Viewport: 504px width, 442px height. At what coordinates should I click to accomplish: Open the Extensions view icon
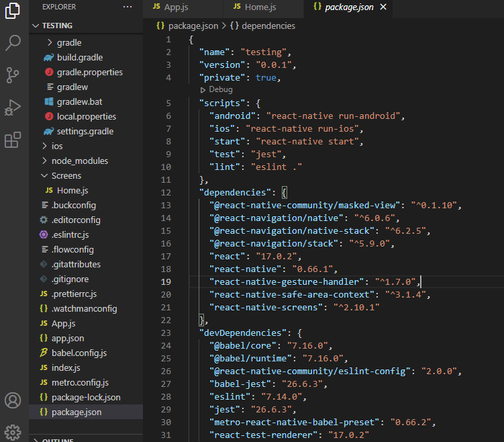coord(13,140)
